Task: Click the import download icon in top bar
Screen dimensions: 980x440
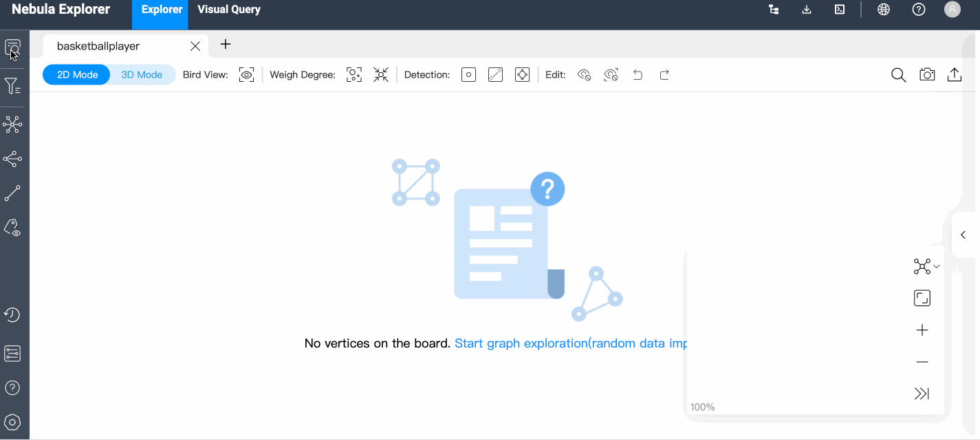Action: coord(807,10)
